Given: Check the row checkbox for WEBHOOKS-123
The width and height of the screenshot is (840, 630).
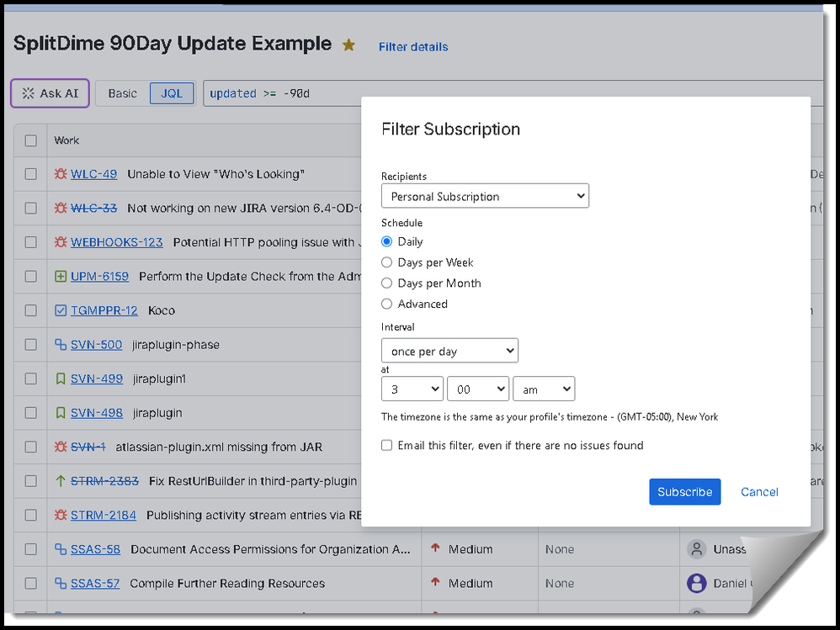Looking at the screenshot, I should coord(30,242).
